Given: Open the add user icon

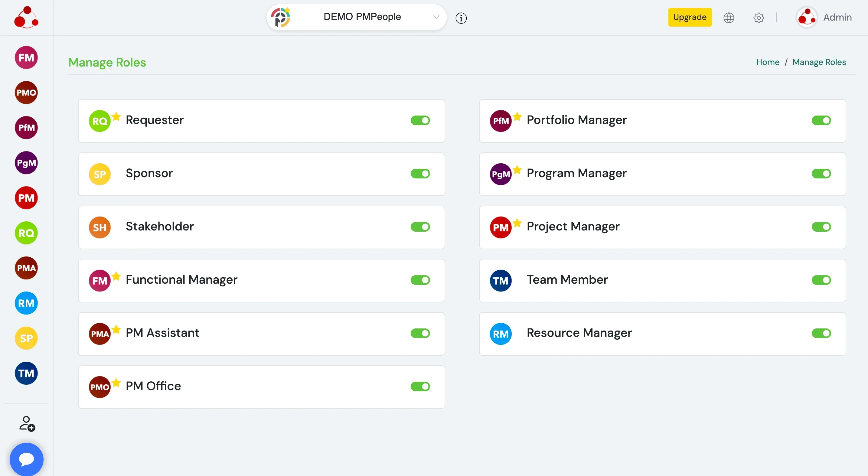Looking at the screenshot, I should point(27,424).
